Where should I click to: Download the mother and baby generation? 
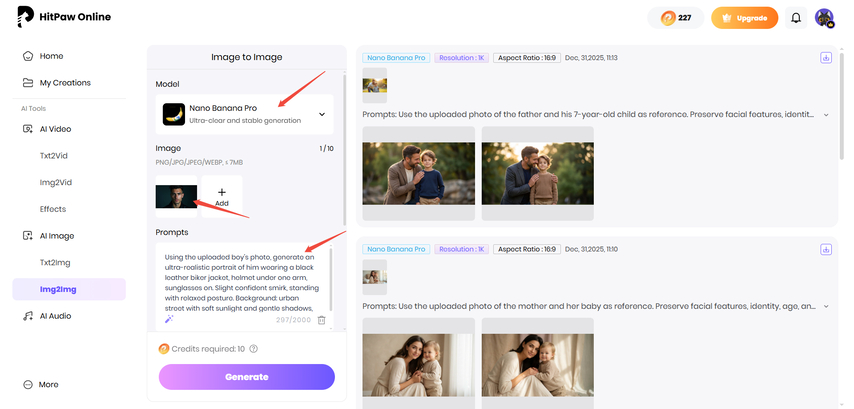coord(826,249)
